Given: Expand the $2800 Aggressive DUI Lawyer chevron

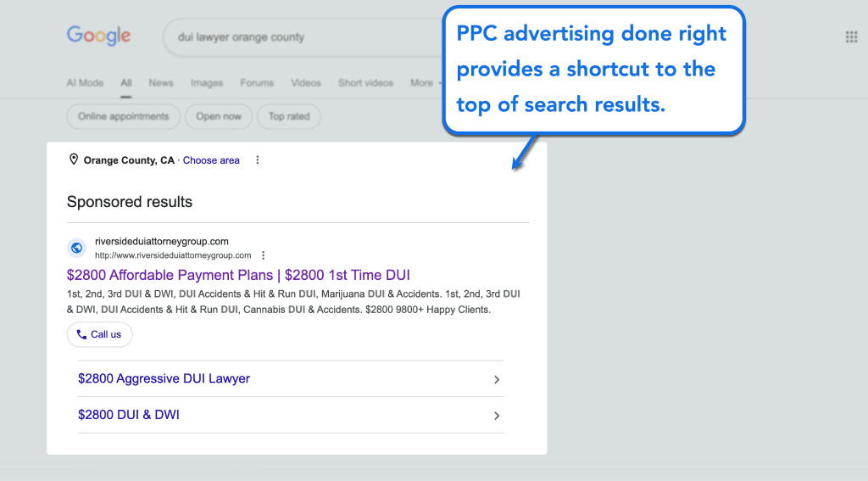Looking at the screenshot, I should [497, 379].
